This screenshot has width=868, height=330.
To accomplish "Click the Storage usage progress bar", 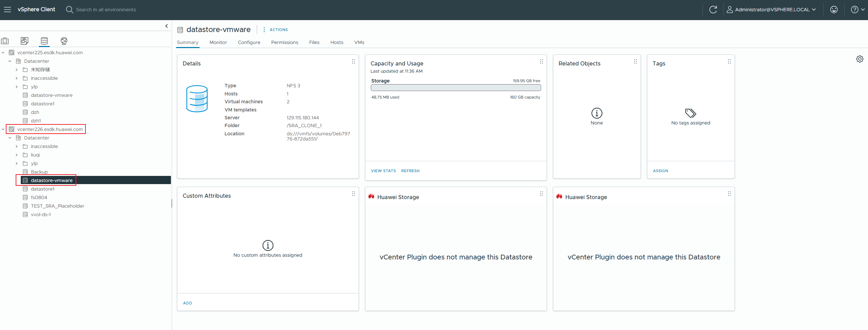I will coord(456,88).
